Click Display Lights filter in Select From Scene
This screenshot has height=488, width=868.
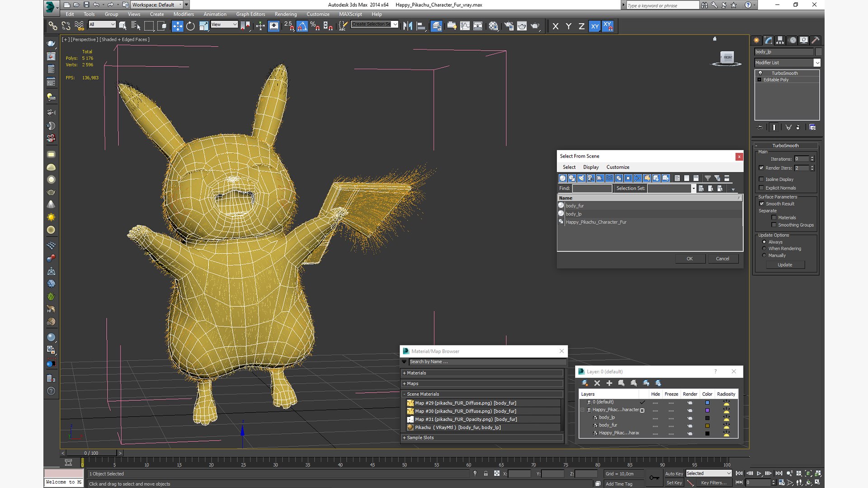tap(581, 178)
